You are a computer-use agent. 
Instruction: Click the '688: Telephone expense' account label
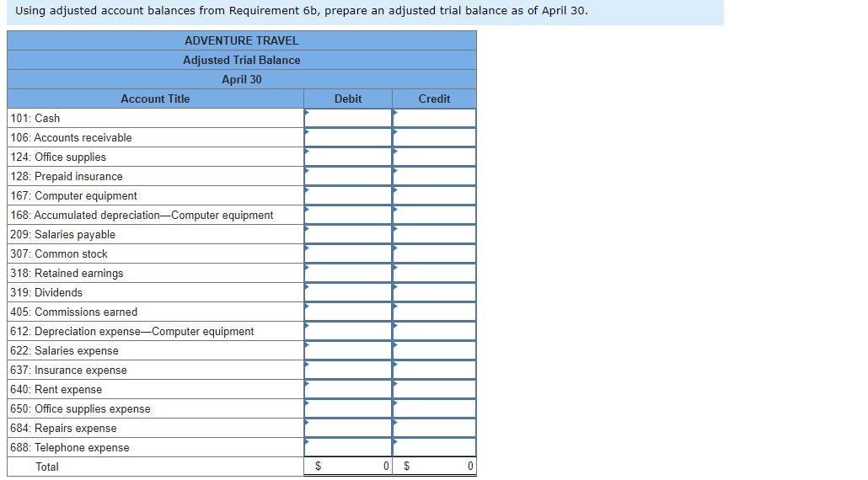(x=70, y=447)
